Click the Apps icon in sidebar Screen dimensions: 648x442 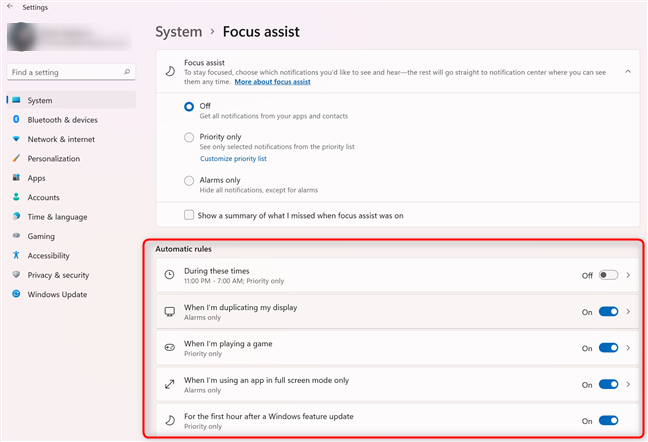pos(16,178)
